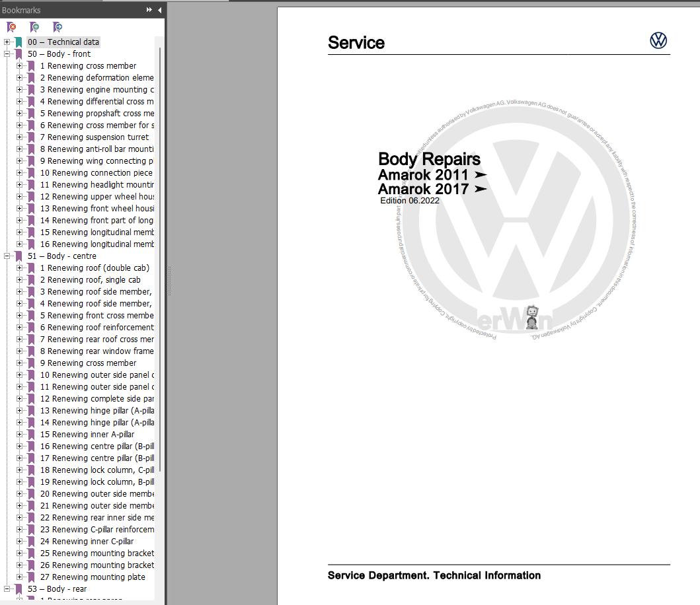This screenshot has height=605, width=700.
Task: Expand '9 Renewing wing connecting' bookmark
Action: (19, 161)
